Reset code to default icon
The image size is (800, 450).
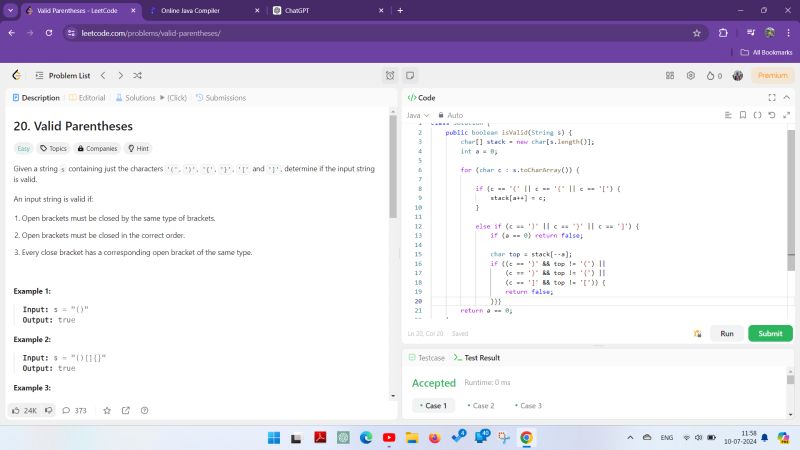coord(772,115)
